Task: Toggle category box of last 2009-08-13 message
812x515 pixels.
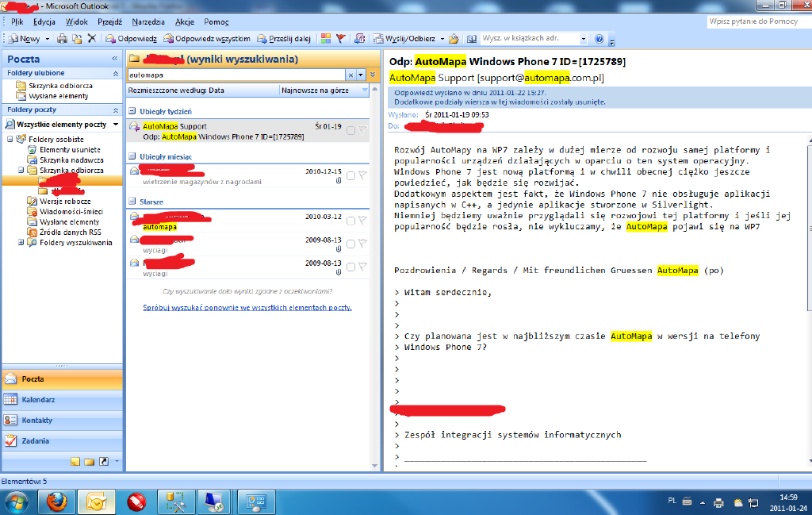Action: [350, 267]
